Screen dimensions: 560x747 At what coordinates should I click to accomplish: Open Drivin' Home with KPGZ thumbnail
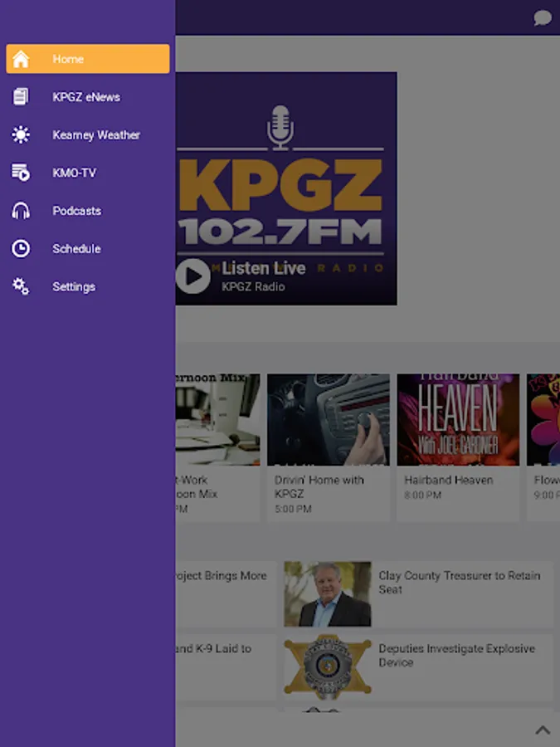328,420
